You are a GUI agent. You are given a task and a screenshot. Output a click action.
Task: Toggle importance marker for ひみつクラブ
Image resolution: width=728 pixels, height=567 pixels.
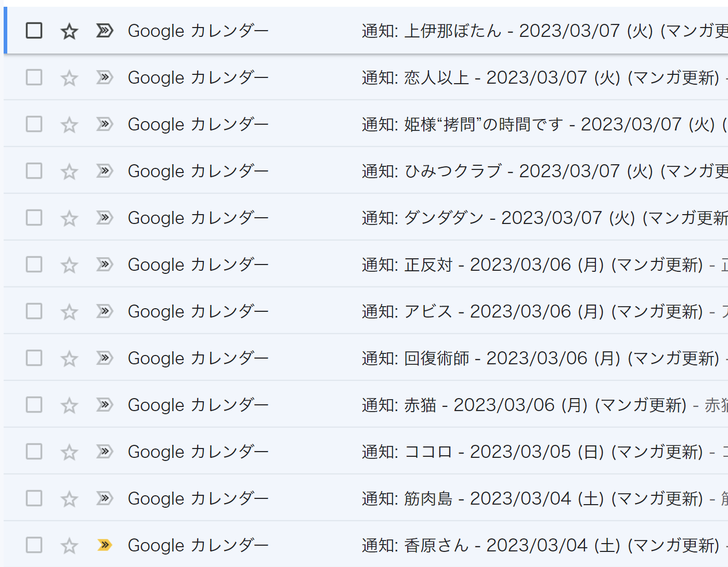click(105, 171)
